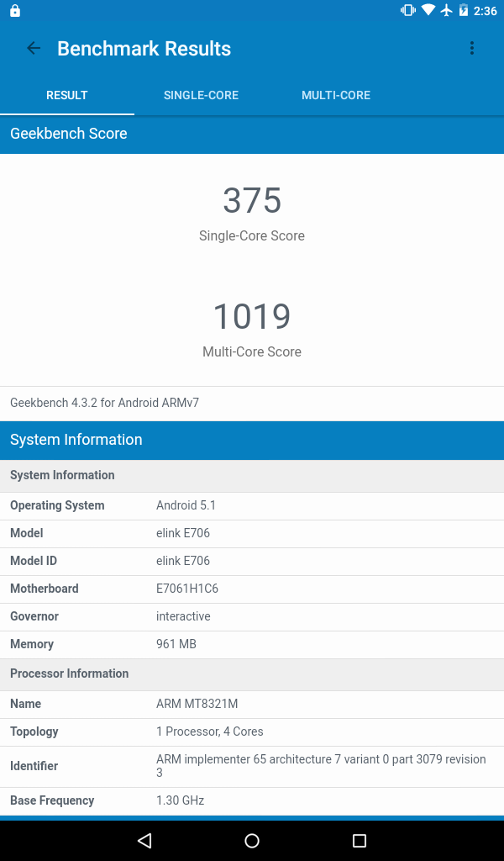Tap the Motherboard label

point(45,589)
